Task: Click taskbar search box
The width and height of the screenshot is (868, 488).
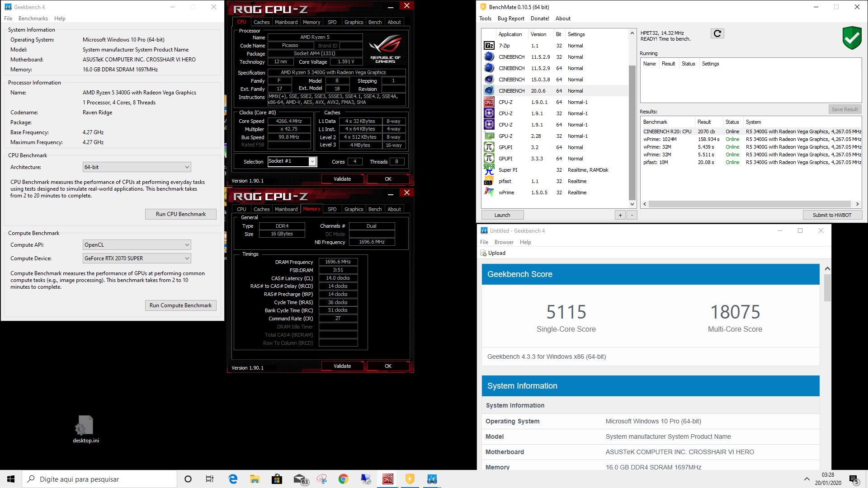Action: pyautogui.click(x=99, y=479)
